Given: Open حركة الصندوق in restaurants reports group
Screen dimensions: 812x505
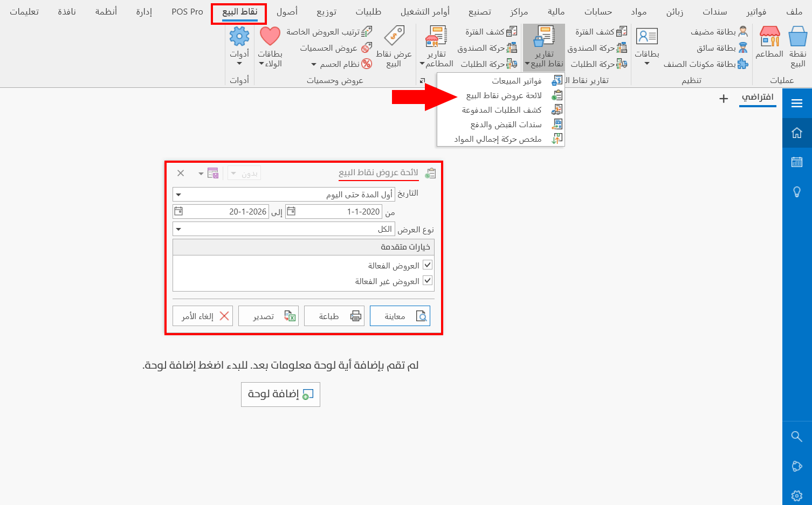Looking at the screenshot, I should click(487, 48).
